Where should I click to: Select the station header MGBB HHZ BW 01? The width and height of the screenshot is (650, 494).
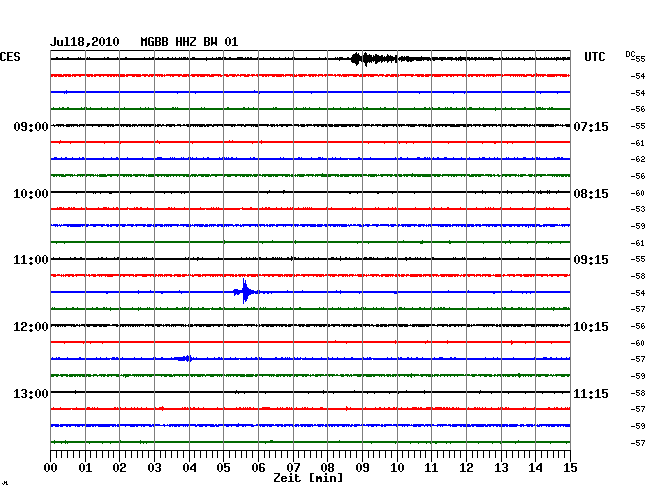[189, 42]
